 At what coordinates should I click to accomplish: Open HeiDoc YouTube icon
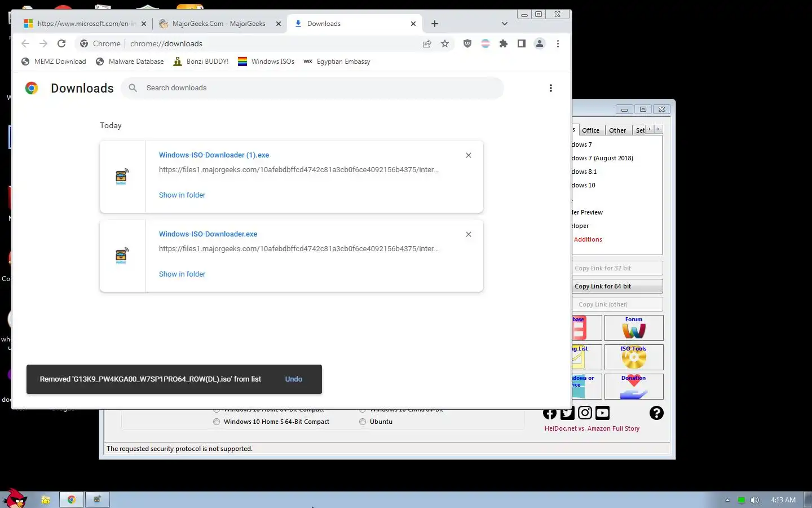602,413
